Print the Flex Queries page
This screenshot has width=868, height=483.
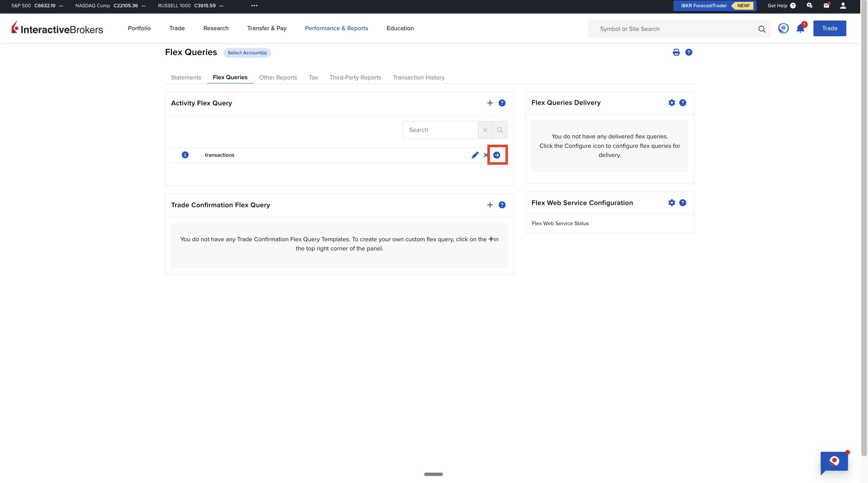pyautogui.click(x=676, y=52)
